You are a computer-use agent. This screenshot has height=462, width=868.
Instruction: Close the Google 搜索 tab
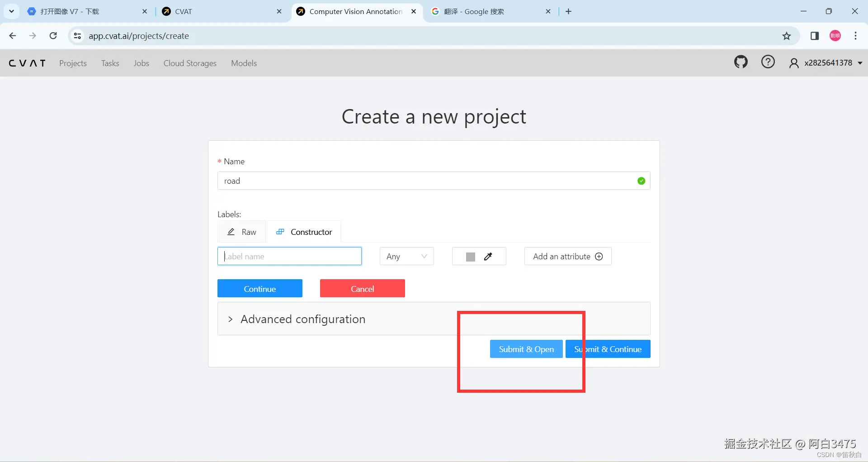point(548,11)
